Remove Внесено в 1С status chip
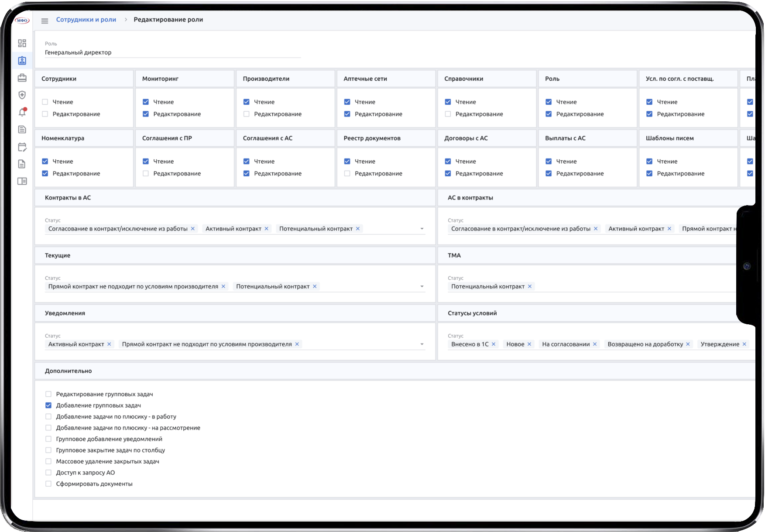 [x=494, y=344]
